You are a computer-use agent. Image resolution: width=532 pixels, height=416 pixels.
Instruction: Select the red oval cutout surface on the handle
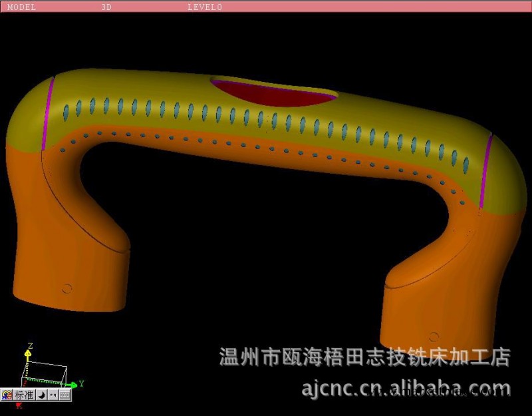(x=273, y=93)
